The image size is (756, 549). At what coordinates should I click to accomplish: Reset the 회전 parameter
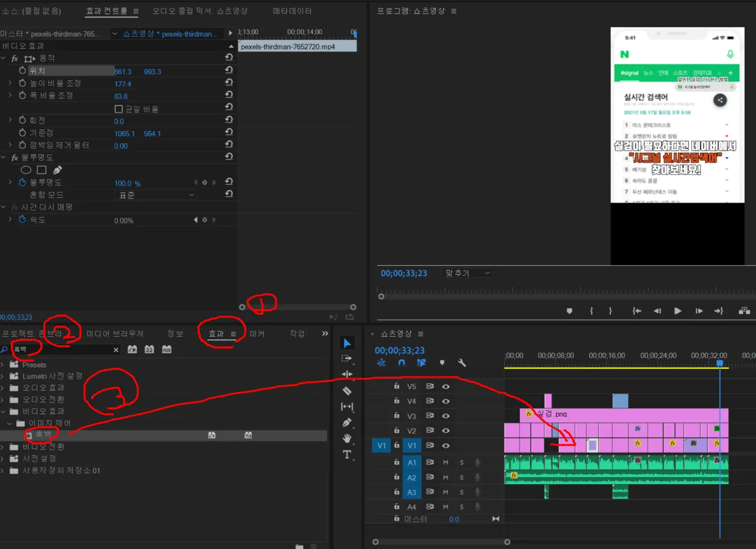[229, 120]
